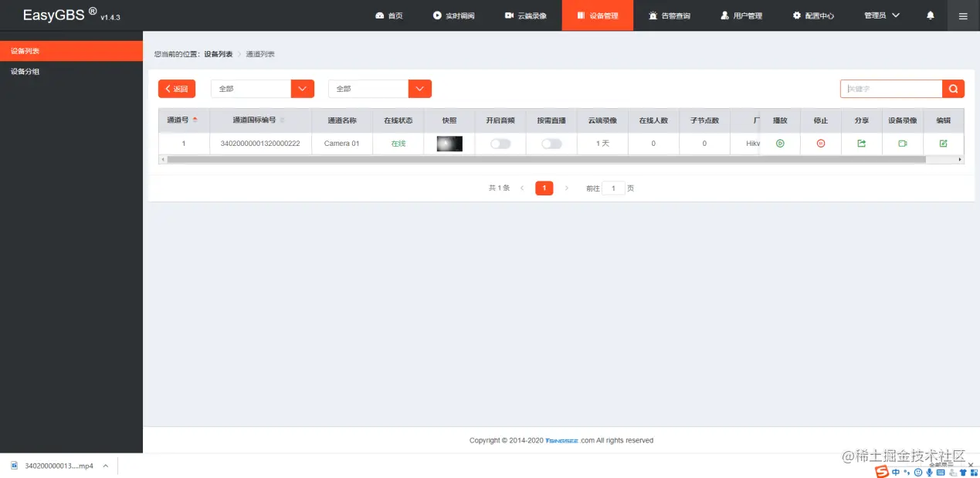Click the 1 天 cloud recording cell
The image size is (980, 478).
click(x=602, y=144)
